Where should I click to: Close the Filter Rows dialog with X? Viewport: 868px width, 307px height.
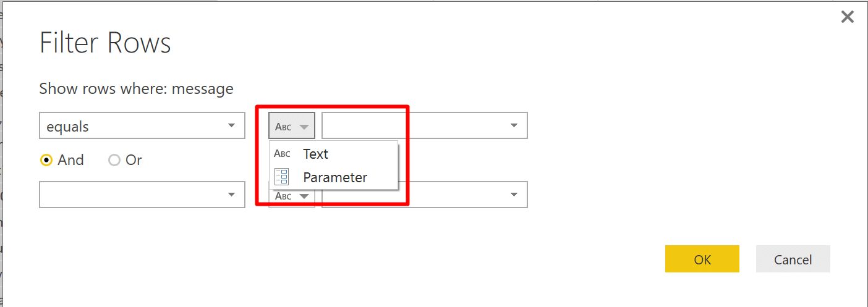[847, 17]
